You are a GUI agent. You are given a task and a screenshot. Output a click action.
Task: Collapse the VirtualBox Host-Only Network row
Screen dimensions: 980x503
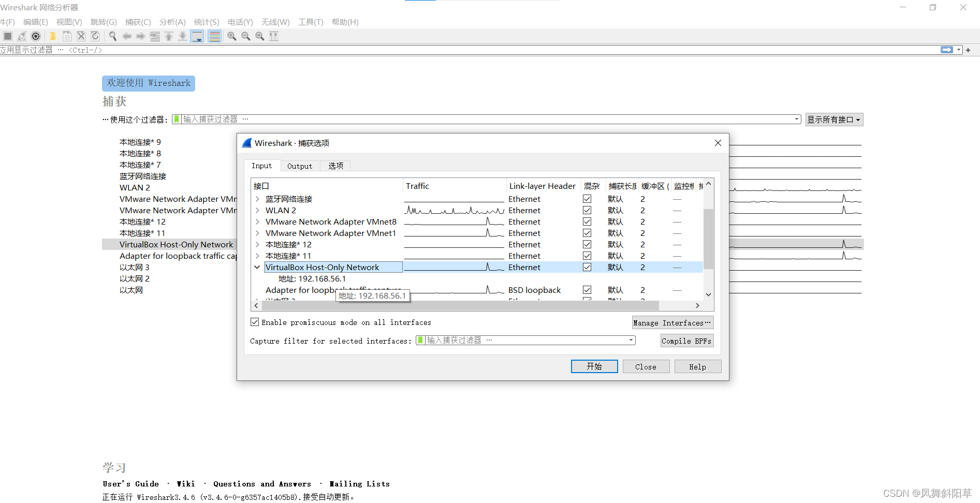coord(257,267)
